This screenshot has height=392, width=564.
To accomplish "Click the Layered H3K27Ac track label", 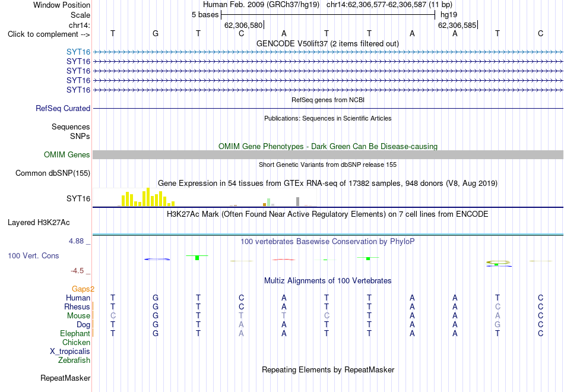I will [39, 223].
